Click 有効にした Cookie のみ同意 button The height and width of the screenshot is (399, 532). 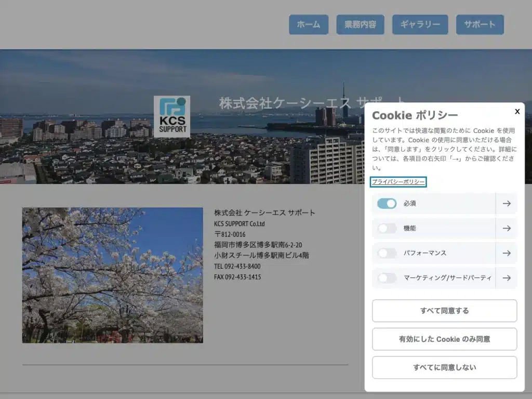(445, 339)
